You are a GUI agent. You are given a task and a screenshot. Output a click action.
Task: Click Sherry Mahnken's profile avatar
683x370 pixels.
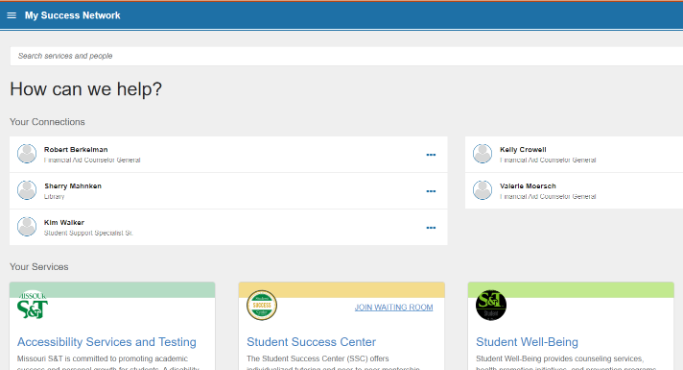(27, 190)
